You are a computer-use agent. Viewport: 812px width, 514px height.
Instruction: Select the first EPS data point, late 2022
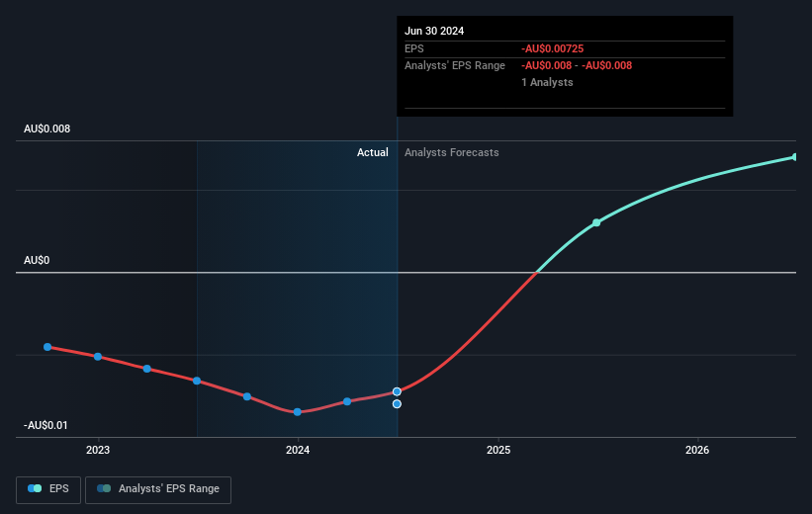47,347
